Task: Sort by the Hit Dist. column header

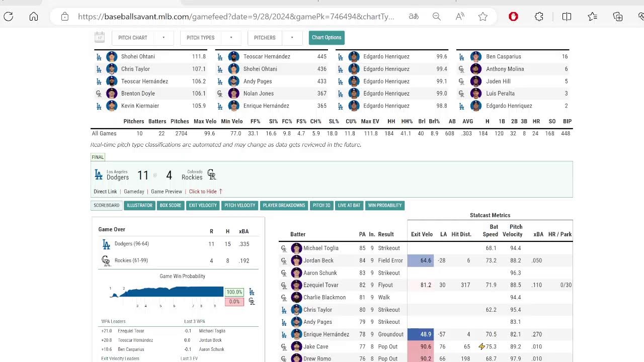Action: click(461, 234)
